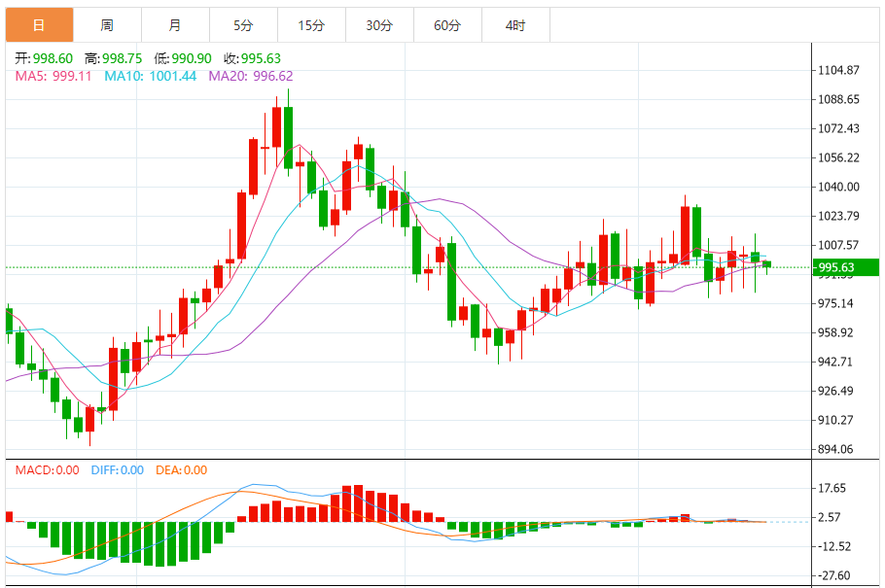Viewport: 885px width, 588px height.
Task: Click the green 995.63 current price tag
Action: (845, 267)
